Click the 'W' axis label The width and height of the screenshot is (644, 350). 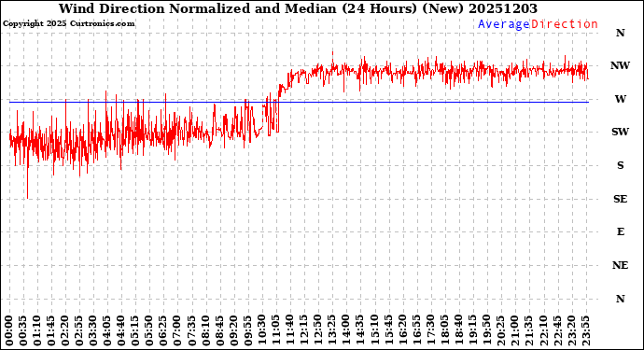click(620, 99)
